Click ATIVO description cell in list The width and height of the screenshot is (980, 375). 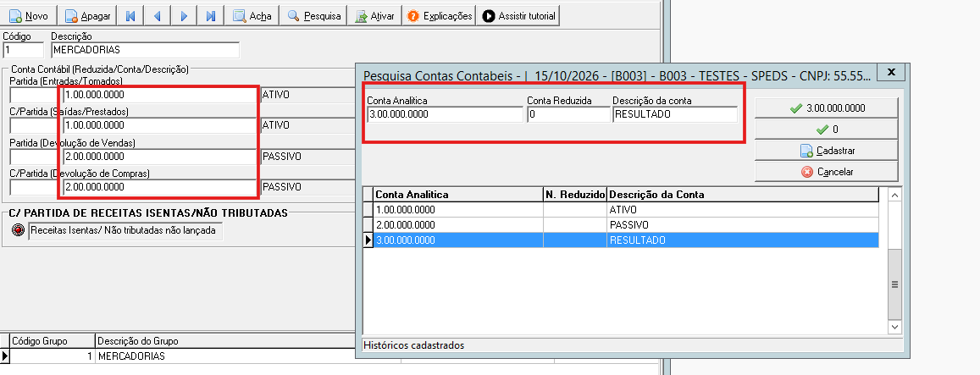tap(743, 209)
